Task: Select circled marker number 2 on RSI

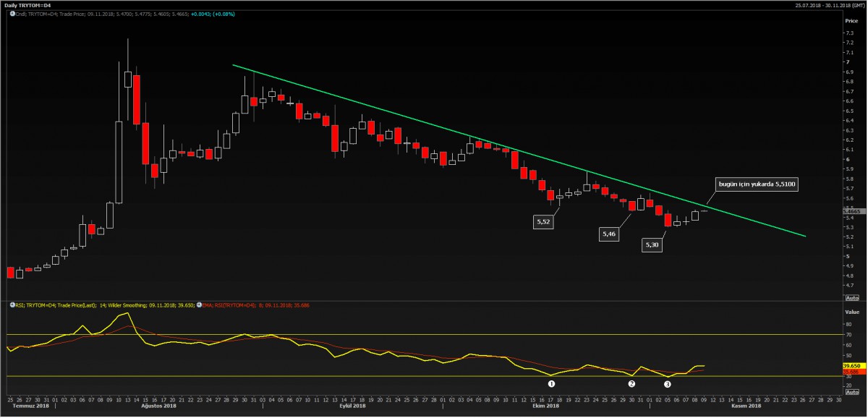Action: tap(631, 384)
